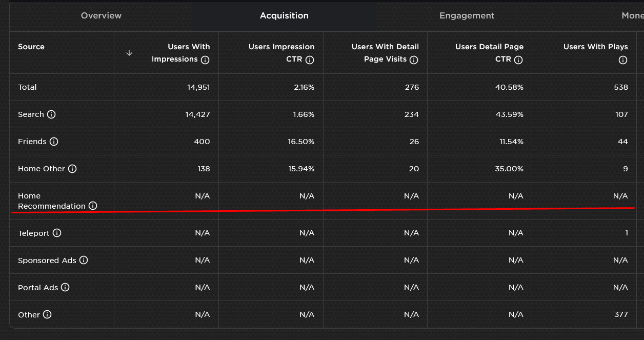Open the Users With Plays info tooltip
Screen dimensions: 644x340
coord(622,60)
